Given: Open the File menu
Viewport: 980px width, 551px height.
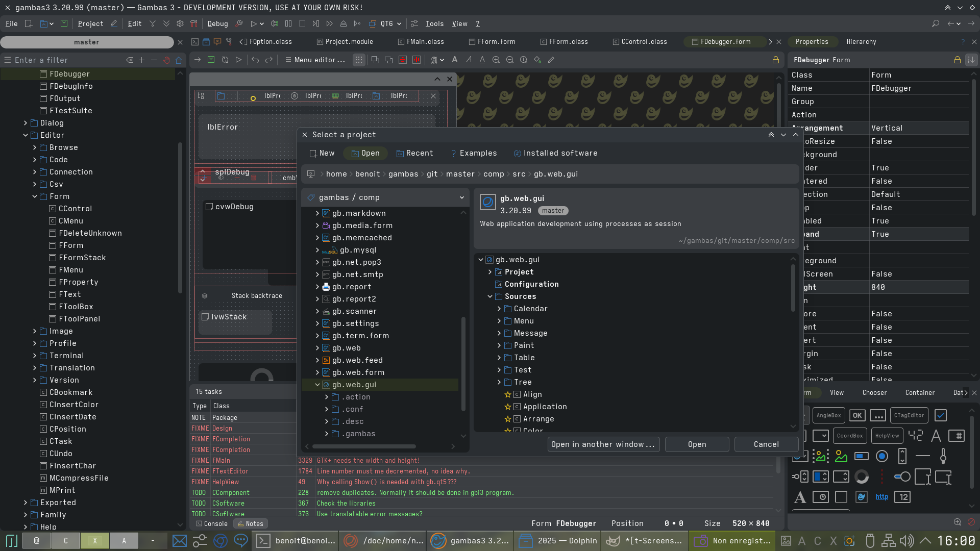Looking at the screenshot, I should pyautogui.click(x=12, y=24).
